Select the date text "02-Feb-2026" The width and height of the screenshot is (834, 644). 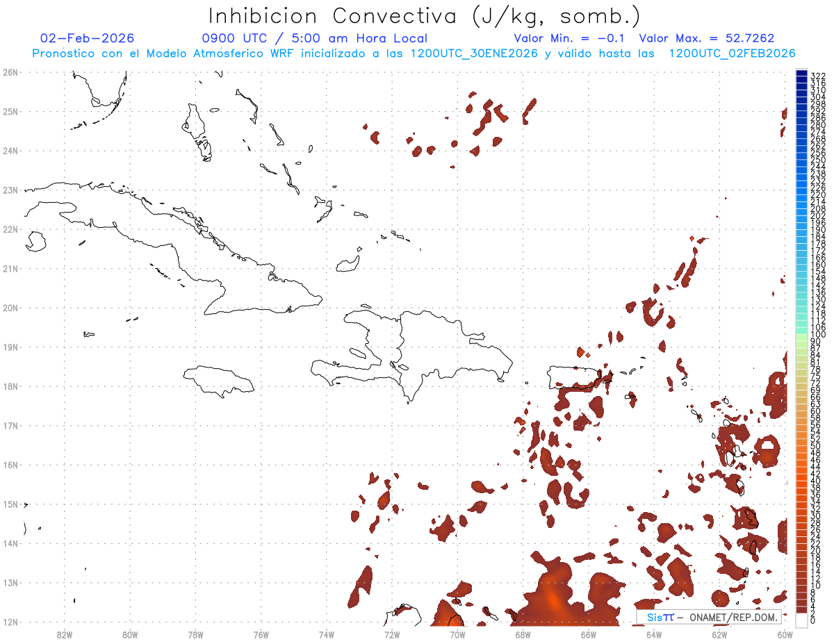coord(88,38)
